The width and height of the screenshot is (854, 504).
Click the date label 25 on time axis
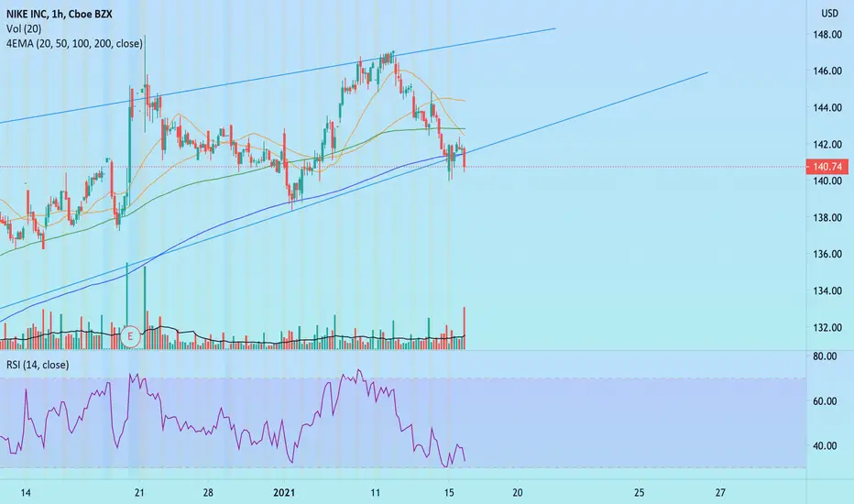pyautogui.click(x=639, y=493)
